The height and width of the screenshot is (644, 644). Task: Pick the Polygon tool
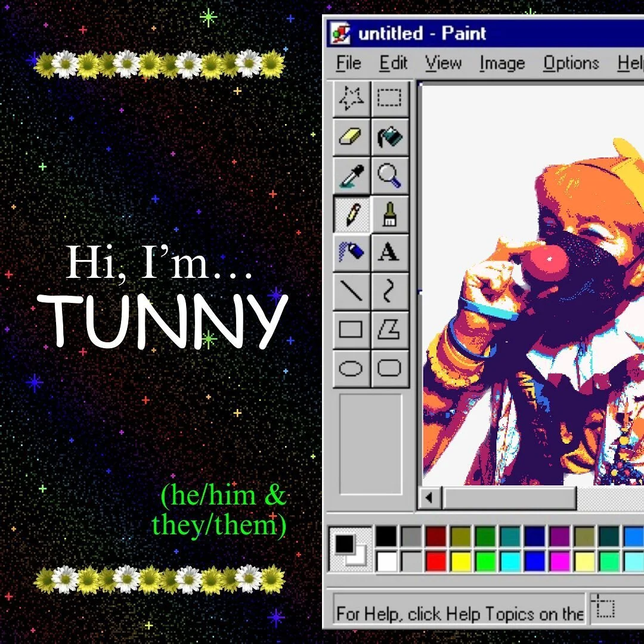pyautogui.click(x=391, y=330)
